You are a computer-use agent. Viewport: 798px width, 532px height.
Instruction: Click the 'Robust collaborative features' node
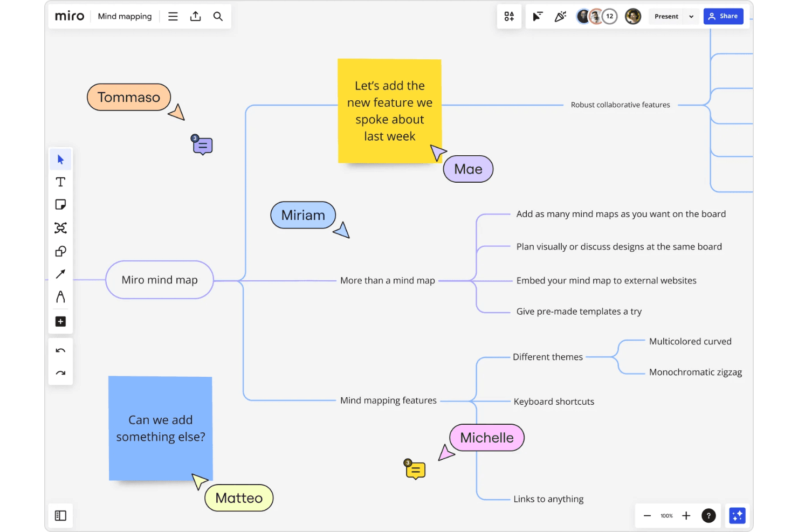coord(621,105)
